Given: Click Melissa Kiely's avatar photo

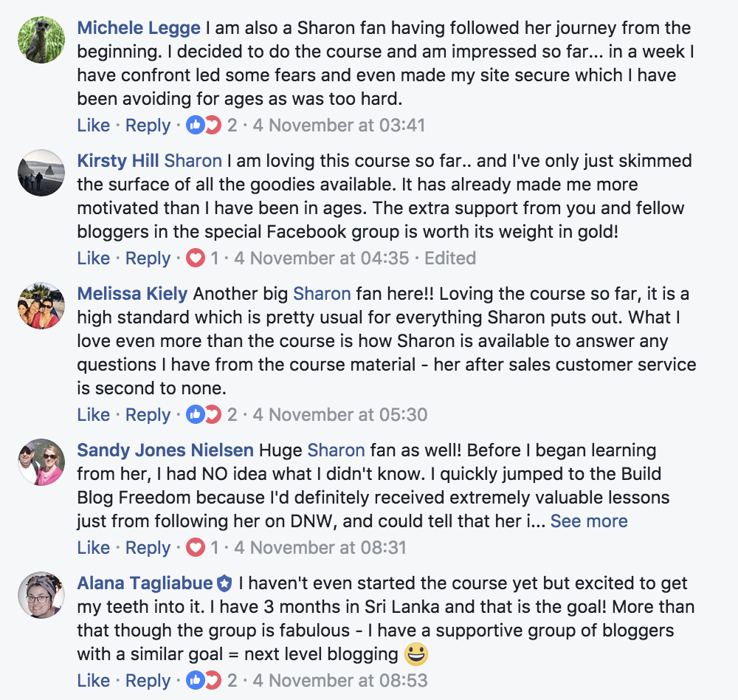Looking at the screenshot, I should coord(41,304).
